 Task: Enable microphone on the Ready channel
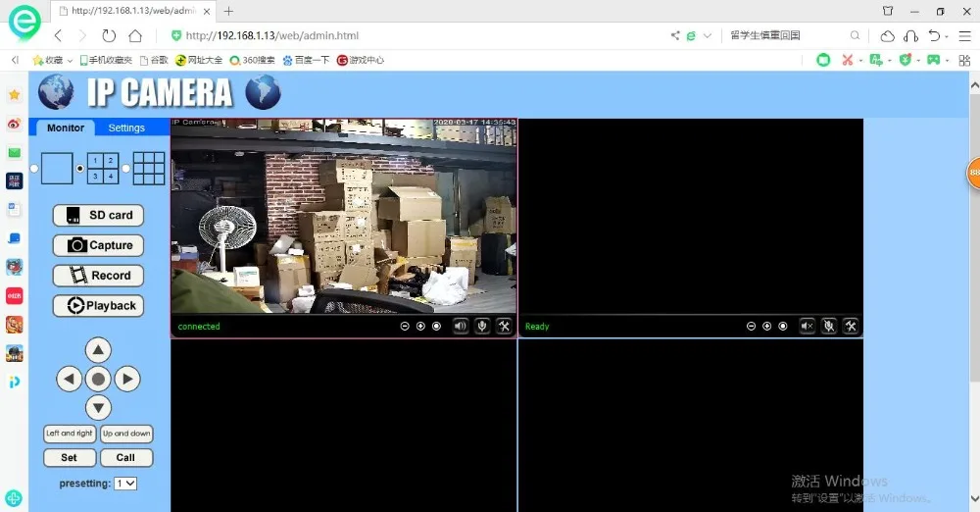[829, 326]
